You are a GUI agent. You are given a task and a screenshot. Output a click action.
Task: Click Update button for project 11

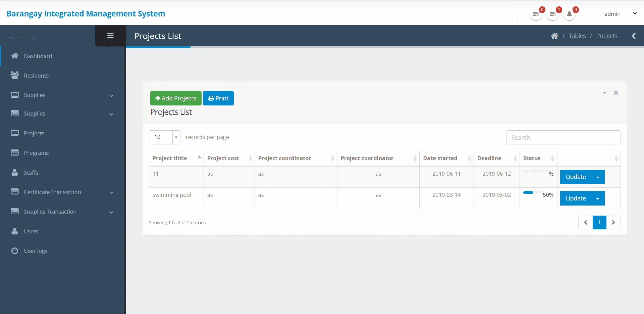click(576, 177)
